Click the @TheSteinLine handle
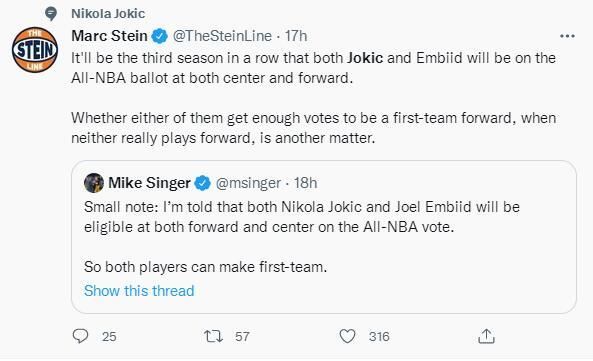The image size is (593, 361). (222, 36)
